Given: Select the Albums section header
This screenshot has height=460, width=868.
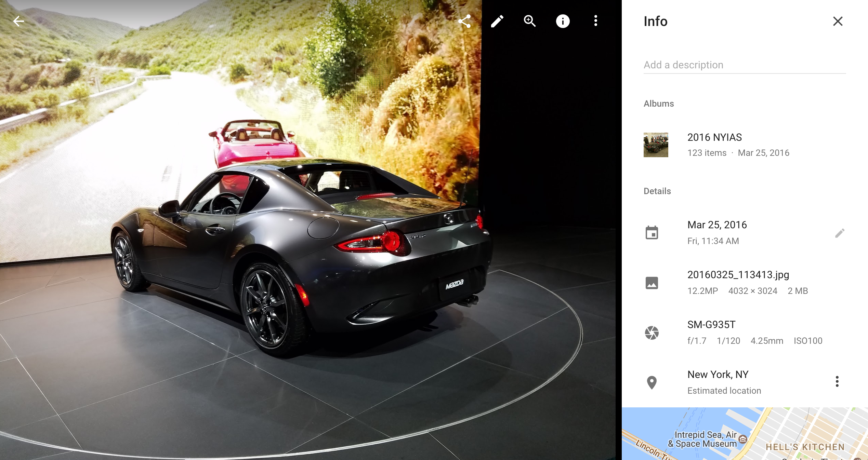Looking at the screenshot, I should (658, 103).
